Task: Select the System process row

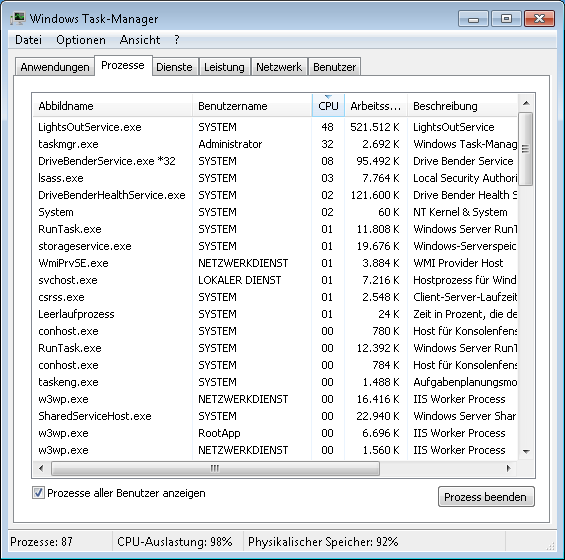Action: pos(275,212)
